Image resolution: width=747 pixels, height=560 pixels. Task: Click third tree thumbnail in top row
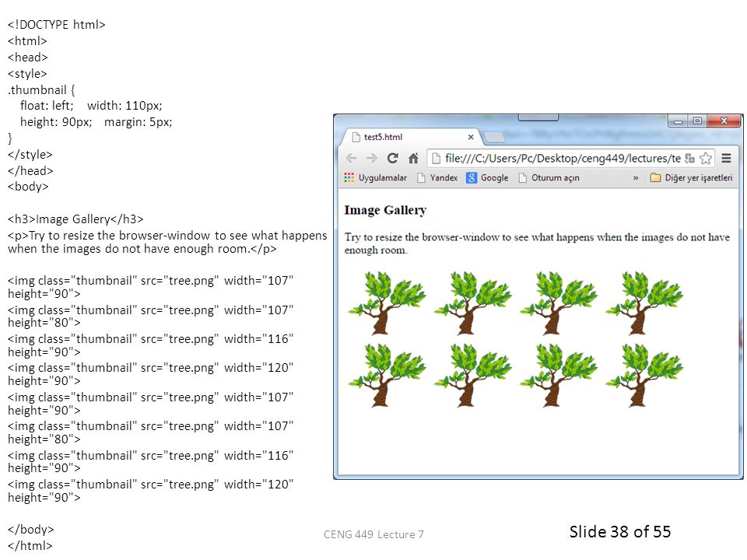click(x=559, y=303)
